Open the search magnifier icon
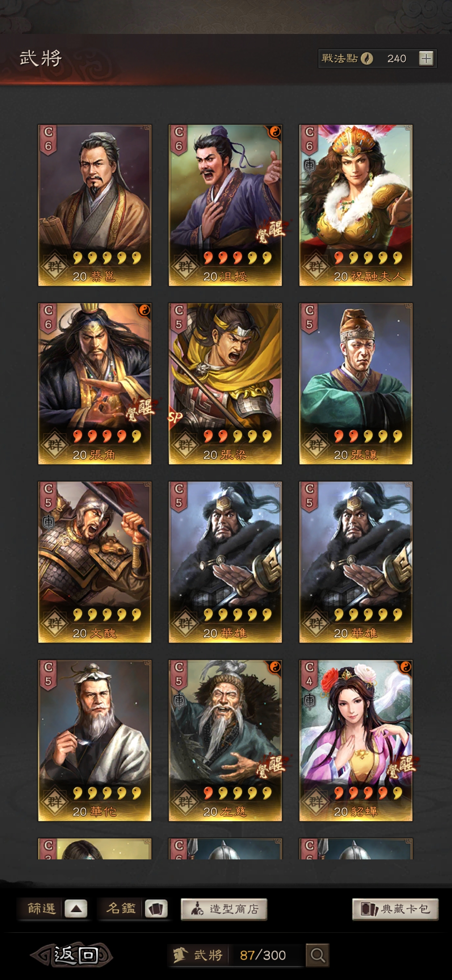The height and width of the screenshot is (980, 452). 317,955
